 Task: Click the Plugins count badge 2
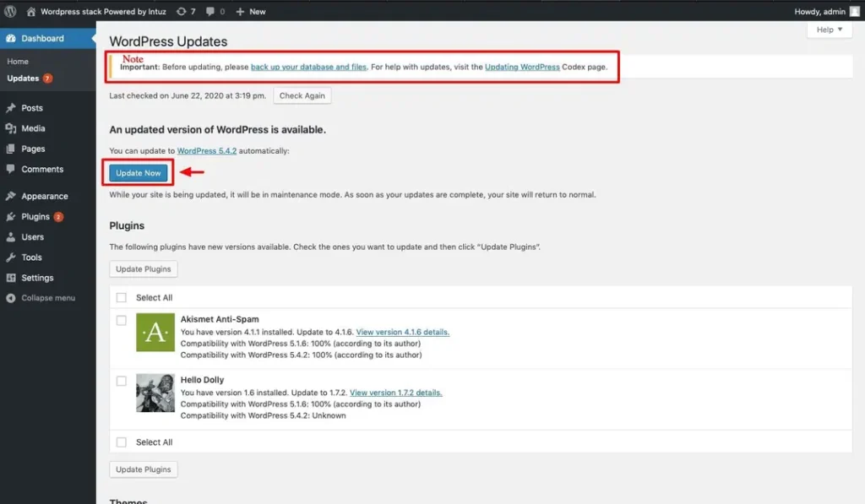[58, 217]
